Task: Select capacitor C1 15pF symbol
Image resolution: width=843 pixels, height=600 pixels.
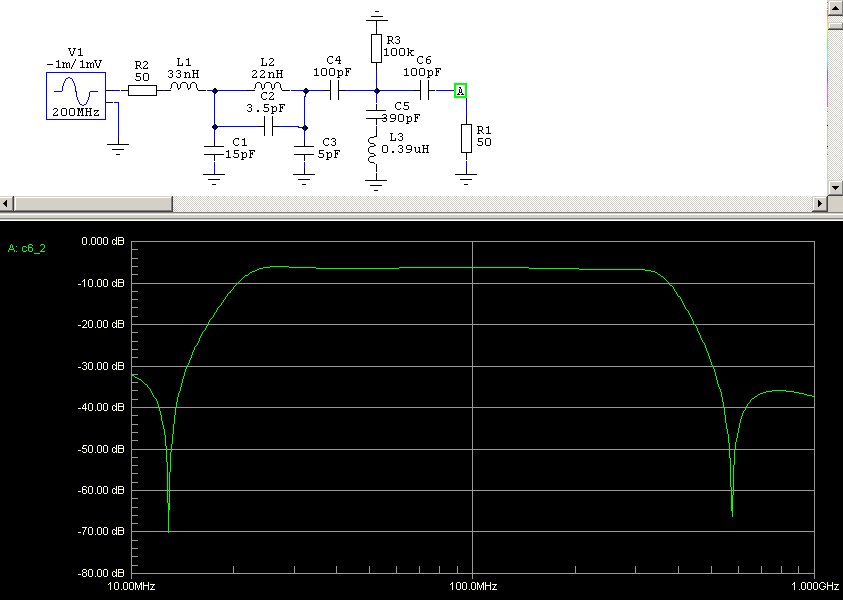Action: coord(214,150)
